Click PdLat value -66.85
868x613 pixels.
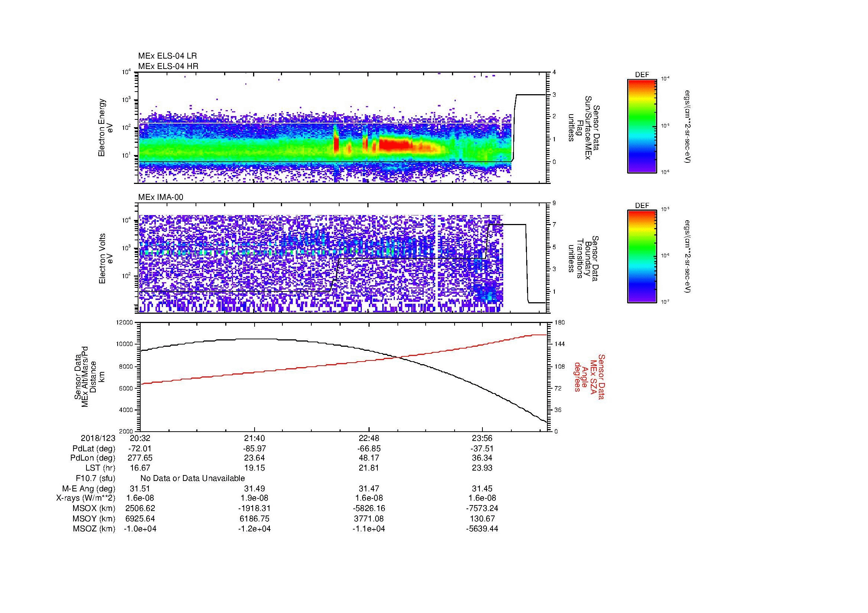(x=369, y=449)
